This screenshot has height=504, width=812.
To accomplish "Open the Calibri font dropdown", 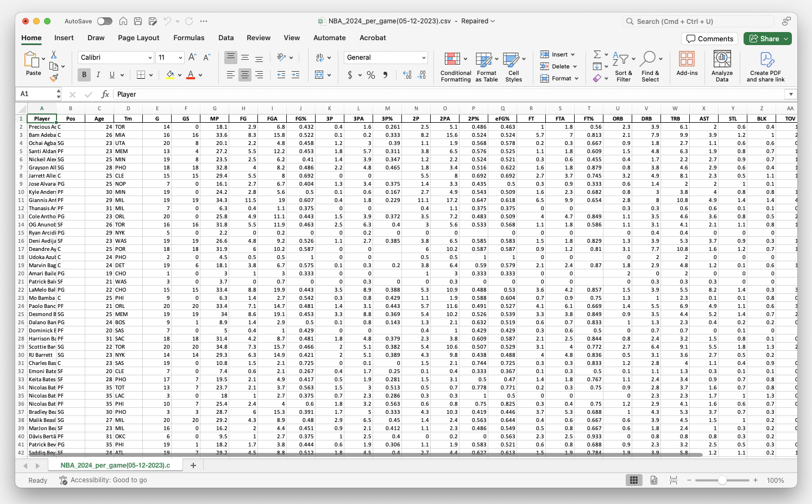I will (x=150, y=57).
